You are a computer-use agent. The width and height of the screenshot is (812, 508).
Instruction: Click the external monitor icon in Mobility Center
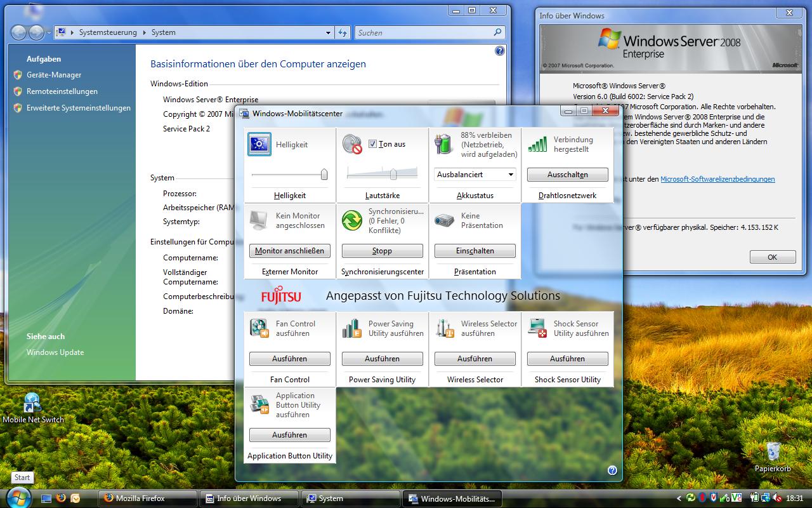click(x=259, y=220)
